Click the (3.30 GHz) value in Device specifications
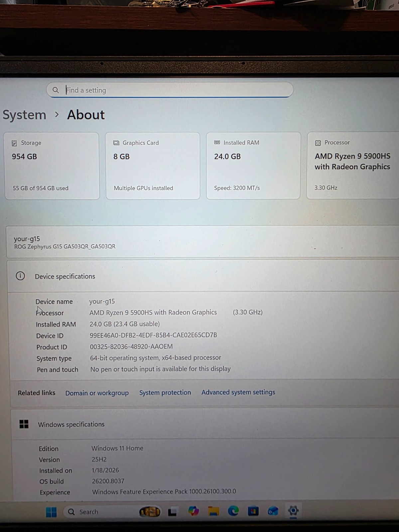399x532 pixels. [248, 312]
